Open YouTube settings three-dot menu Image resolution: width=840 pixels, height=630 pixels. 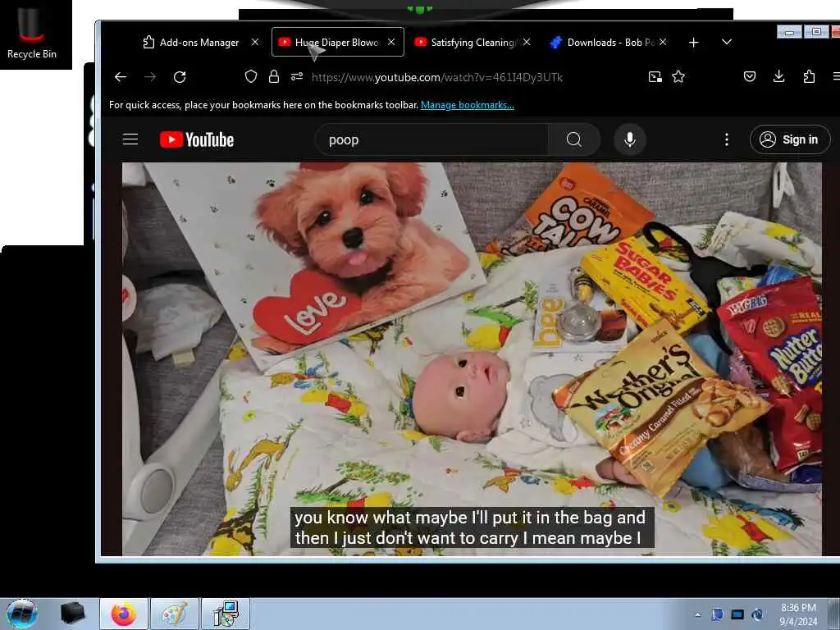point(727,139)
